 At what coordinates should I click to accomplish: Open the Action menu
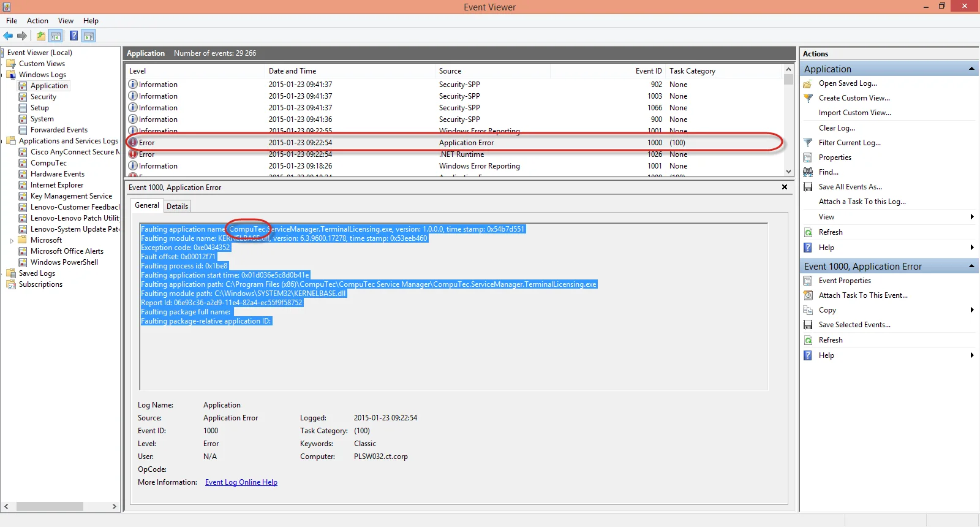coord(37,21)
